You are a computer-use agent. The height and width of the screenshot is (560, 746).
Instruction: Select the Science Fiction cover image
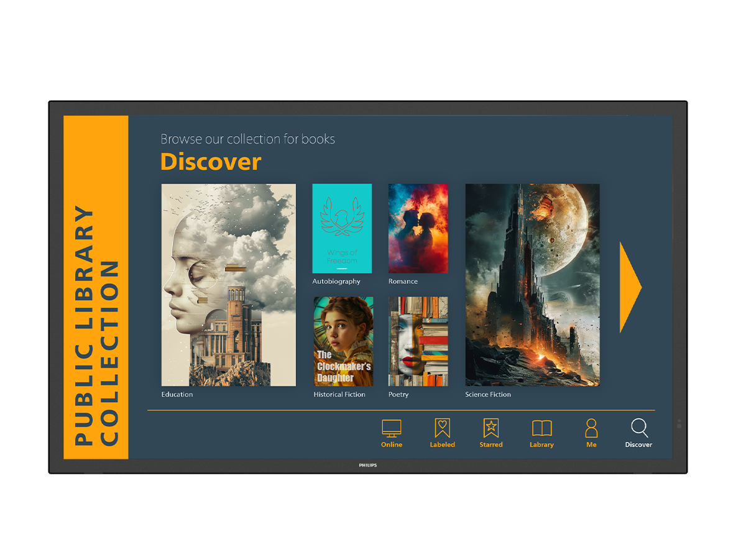(x=532, y=285)
